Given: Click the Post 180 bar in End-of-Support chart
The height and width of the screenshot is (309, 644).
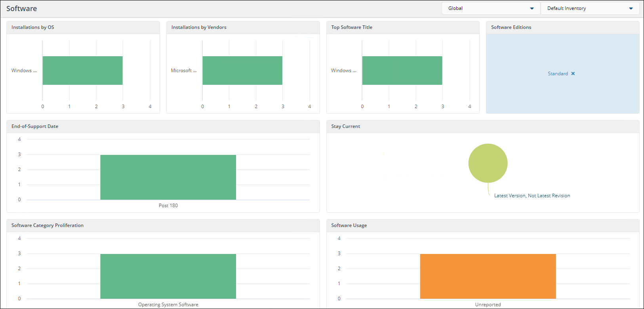Looking at the screenshot, I should coord(168,177).
